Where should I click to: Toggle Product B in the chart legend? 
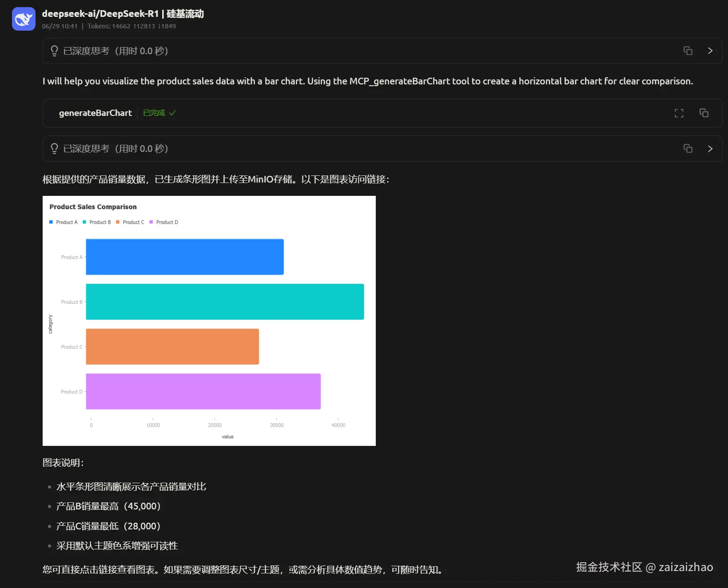(96, 222)
